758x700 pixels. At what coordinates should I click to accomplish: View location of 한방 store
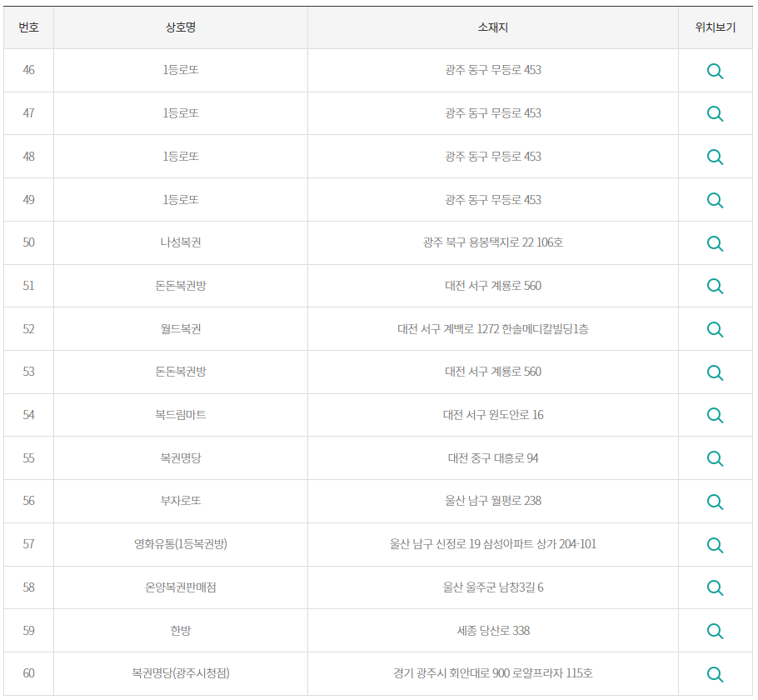tap(715, 631)
